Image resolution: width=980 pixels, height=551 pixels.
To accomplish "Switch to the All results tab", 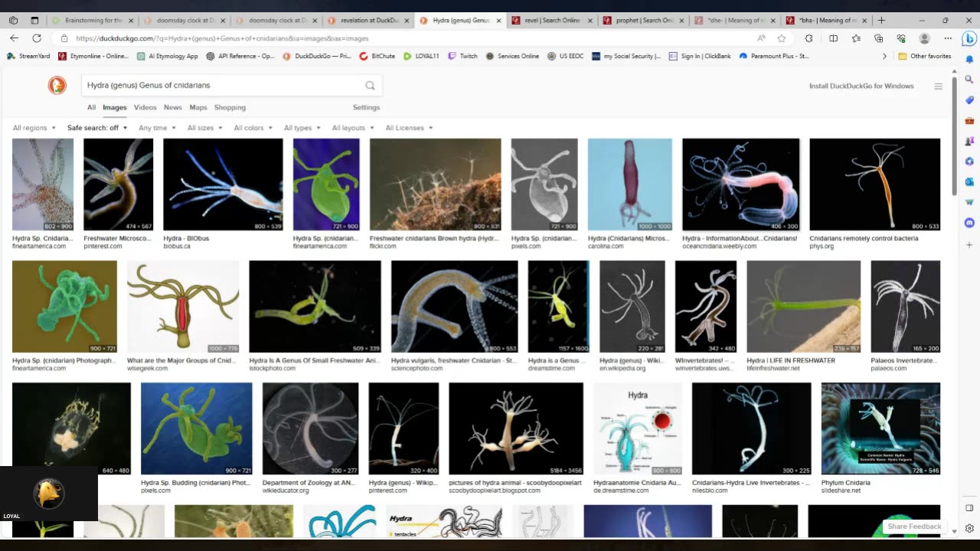I will click(91, 108).
